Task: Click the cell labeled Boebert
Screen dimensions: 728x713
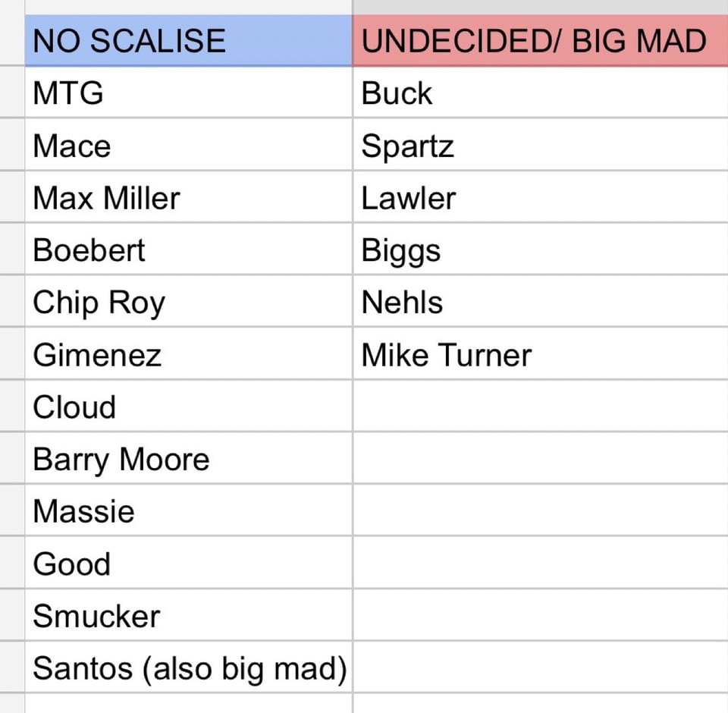Action: tap(188, 250)
